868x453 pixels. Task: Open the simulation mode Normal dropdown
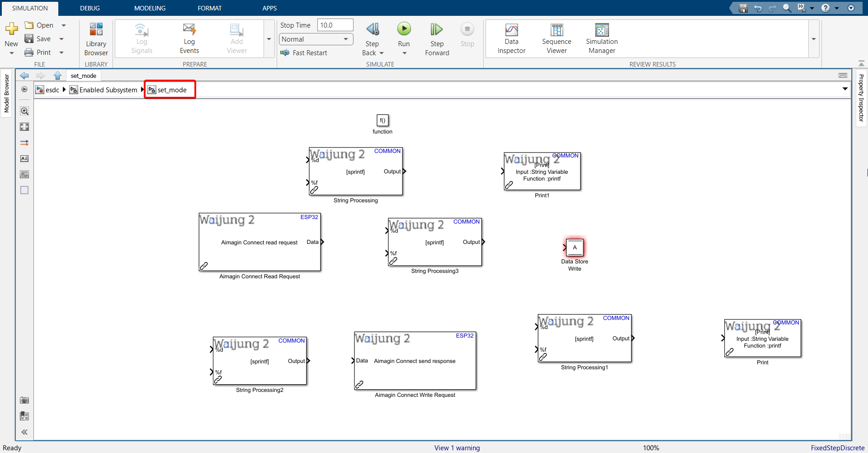tap(316, 39)
